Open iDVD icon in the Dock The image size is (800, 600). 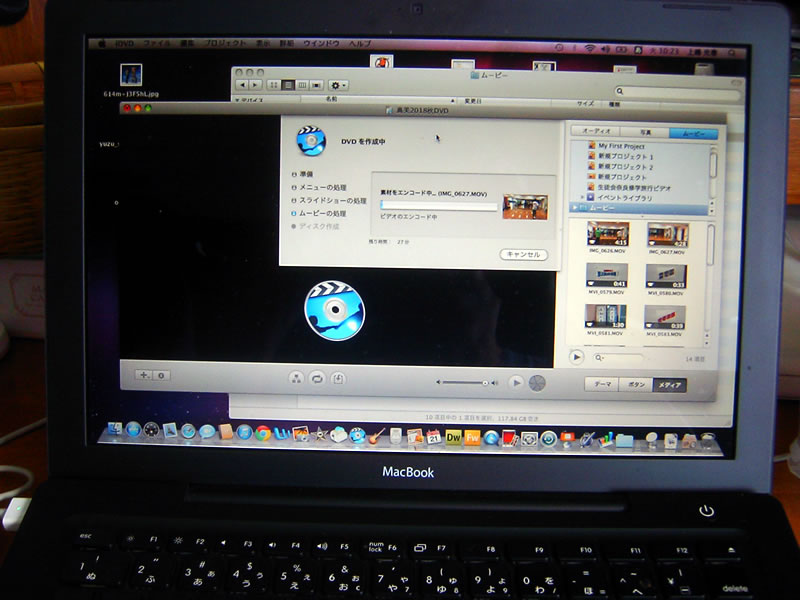click(x=358, y=435)
